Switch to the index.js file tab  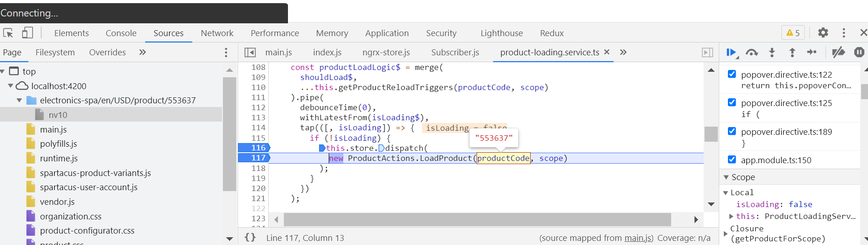[x=327, y=53]
